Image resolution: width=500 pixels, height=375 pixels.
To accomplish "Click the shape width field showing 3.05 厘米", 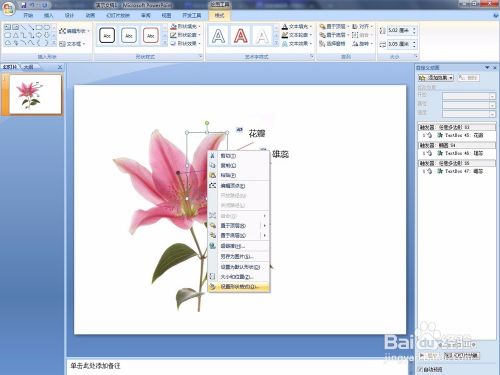I will pos(399,44).
